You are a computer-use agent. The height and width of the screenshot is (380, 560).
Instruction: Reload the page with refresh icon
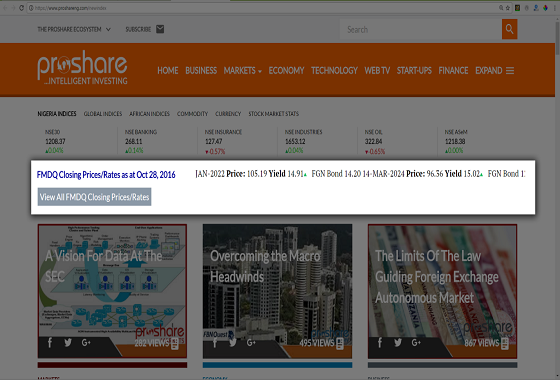tap(21, 8)
